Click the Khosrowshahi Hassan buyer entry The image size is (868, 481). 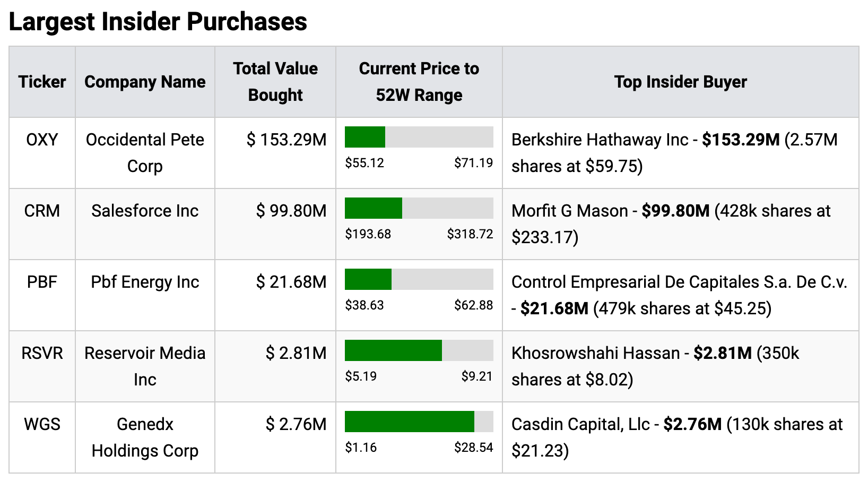pos(655,366)
